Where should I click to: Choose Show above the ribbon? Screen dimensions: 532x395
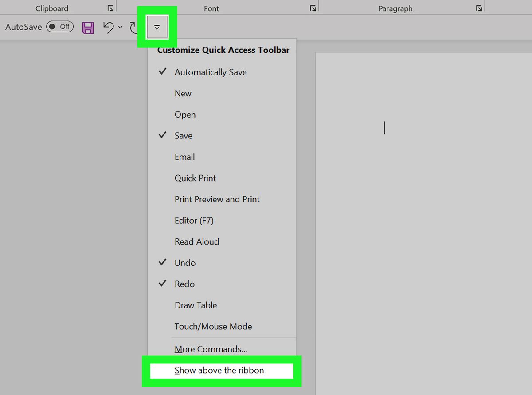[222, 371]
